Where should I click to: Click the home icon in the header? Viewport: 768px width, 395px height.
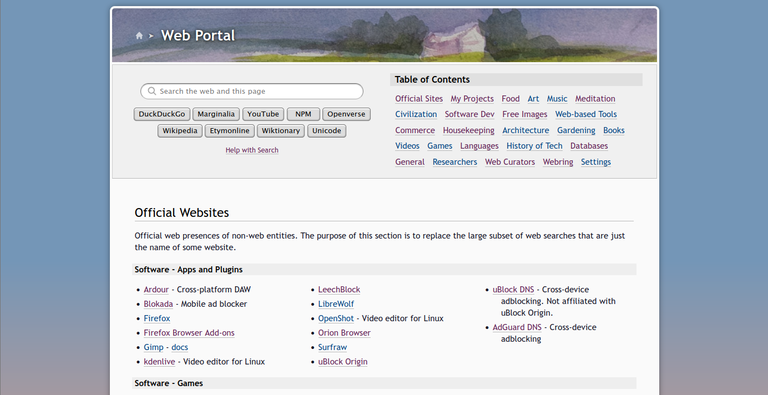coord(139,36)
